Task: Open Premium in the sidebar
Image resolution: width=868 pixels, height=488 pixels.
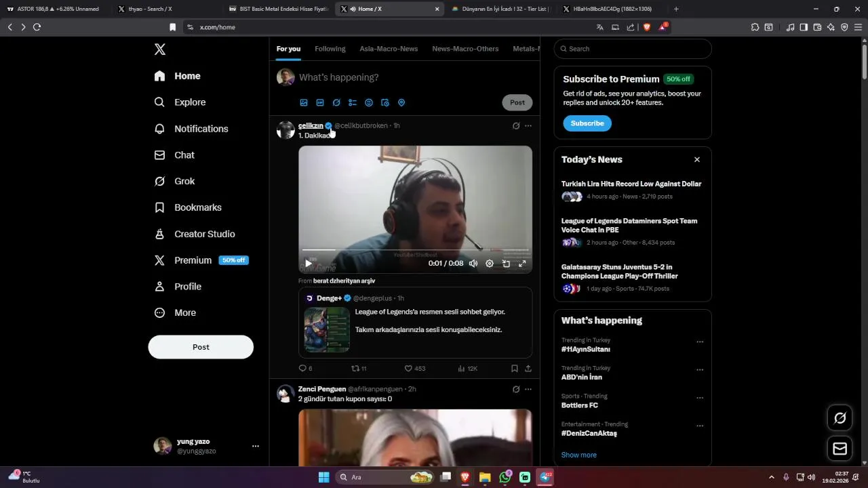Action: pos(201,260)
